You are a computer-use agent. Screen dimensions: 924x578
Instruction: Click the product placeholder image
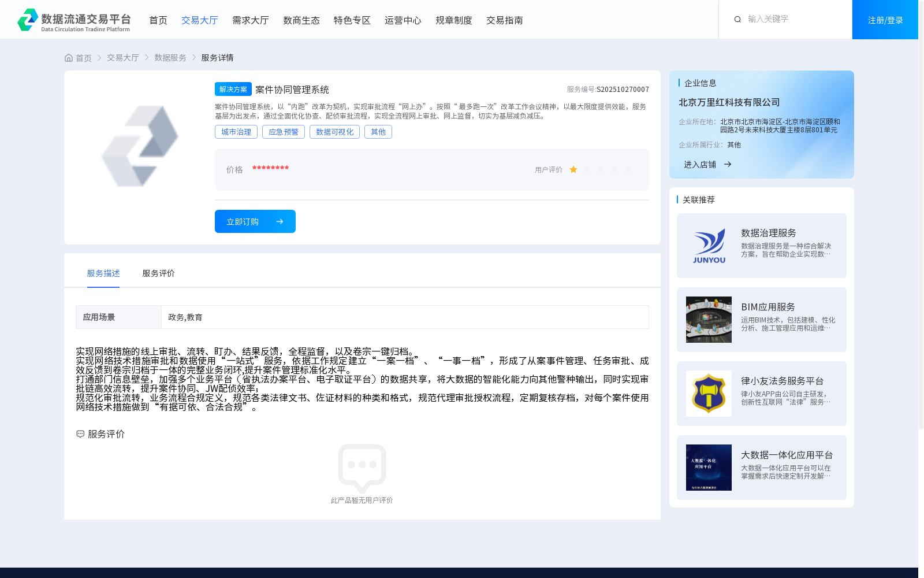click(x=140, y=146)
